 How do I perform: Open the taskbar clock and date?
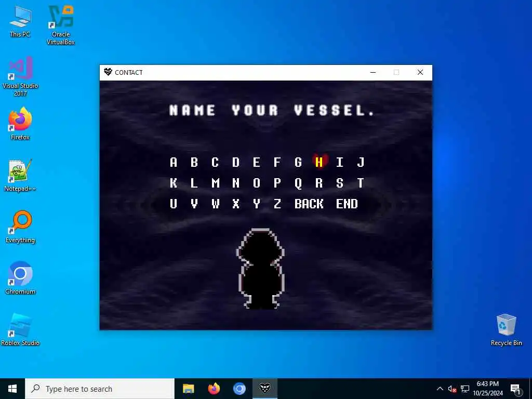click(488, 389)
